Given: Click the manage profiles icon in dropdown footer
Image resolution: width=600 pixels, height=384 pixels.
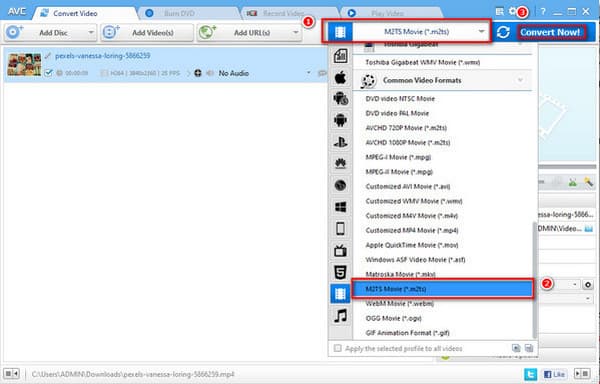Looking at the screenshot, I should [x=529, y=348].
